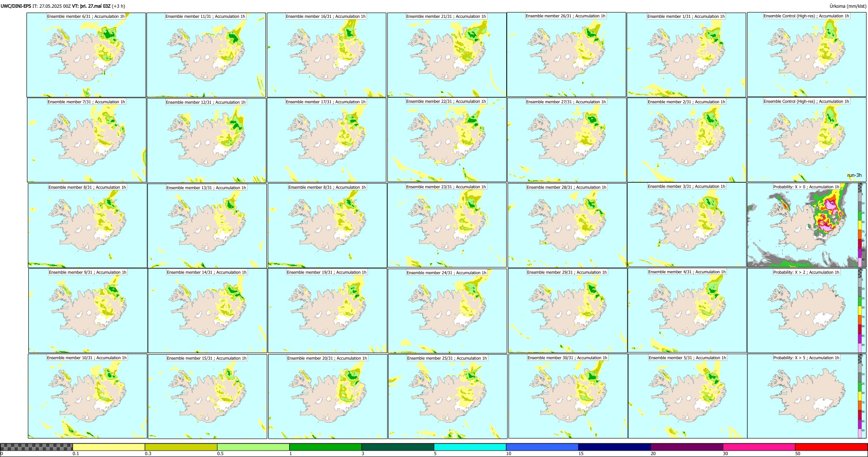Select the Ensemble member 10/31 panel

coord(88,396)
